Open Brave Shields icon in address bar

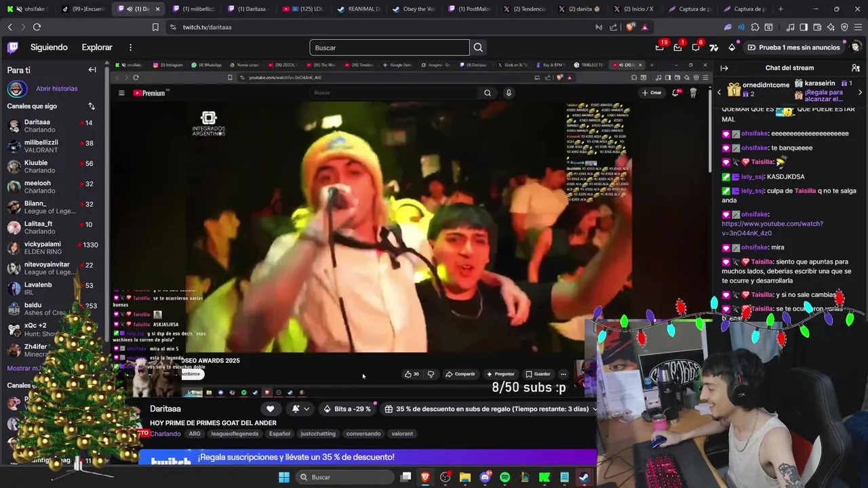[x=631, y=27]
